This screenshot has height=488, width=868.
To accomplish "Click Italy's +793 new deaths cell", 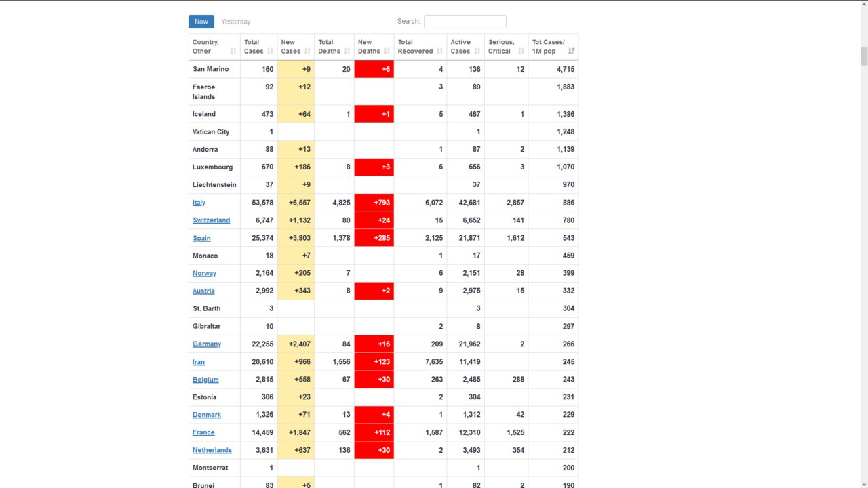I will 374,203.
